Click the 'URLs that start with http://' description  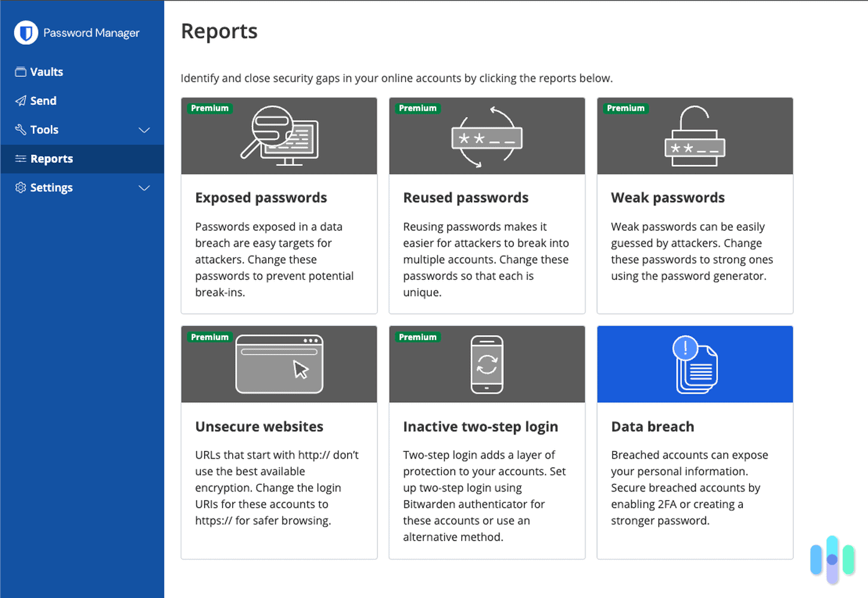tap(277, 488)
